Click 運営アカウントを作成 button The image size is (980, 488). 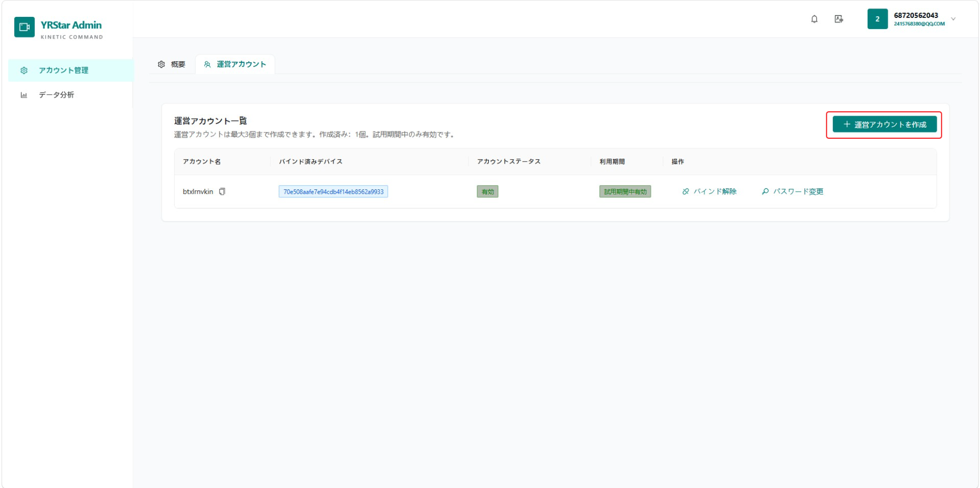(884, 125)
